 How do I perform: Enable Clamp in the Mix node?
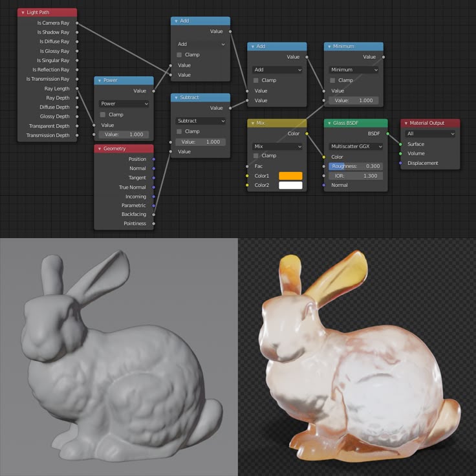(x=255, y=156)
